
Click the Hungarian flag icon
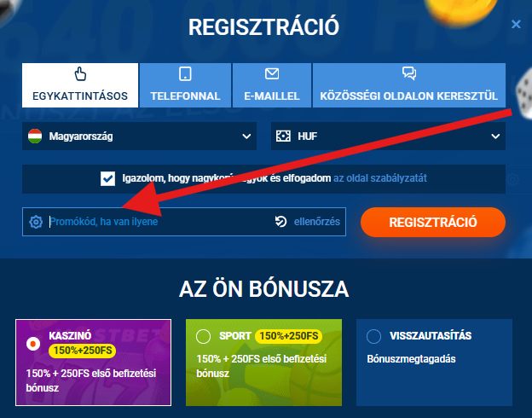tap(35, 136)
